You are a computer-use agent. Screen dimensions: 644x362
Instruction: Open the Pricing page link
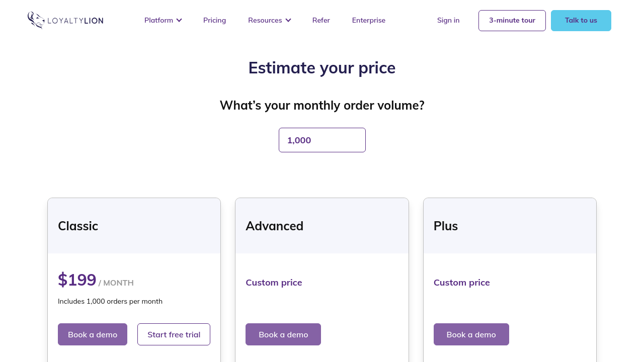point(214,20)
